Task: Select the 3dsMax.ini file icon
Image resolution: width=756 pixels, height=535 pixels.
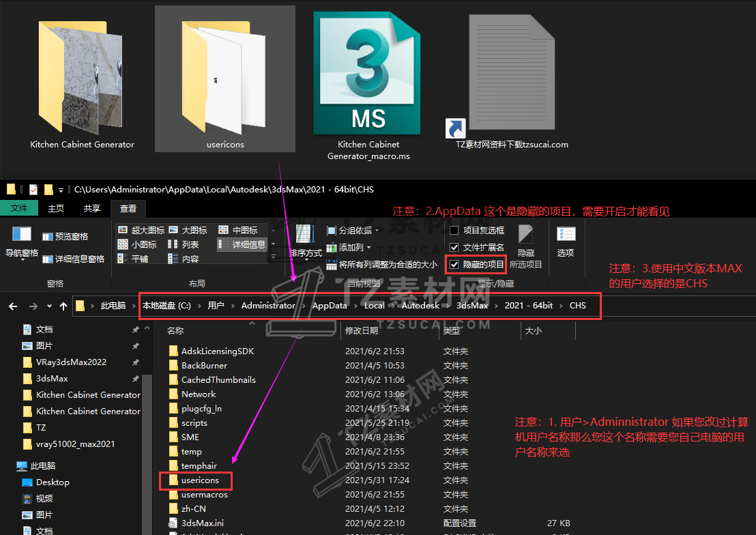Action: [x=173, y=523]
